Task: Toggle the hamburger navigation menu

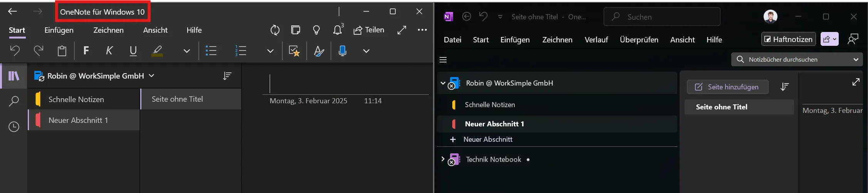Action: coord(443,60)
